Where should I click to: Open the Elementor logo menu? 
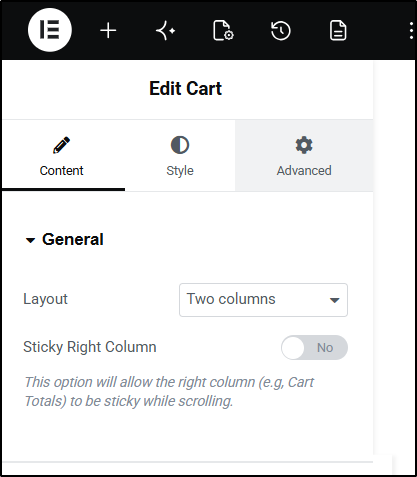tap(50, 30)
